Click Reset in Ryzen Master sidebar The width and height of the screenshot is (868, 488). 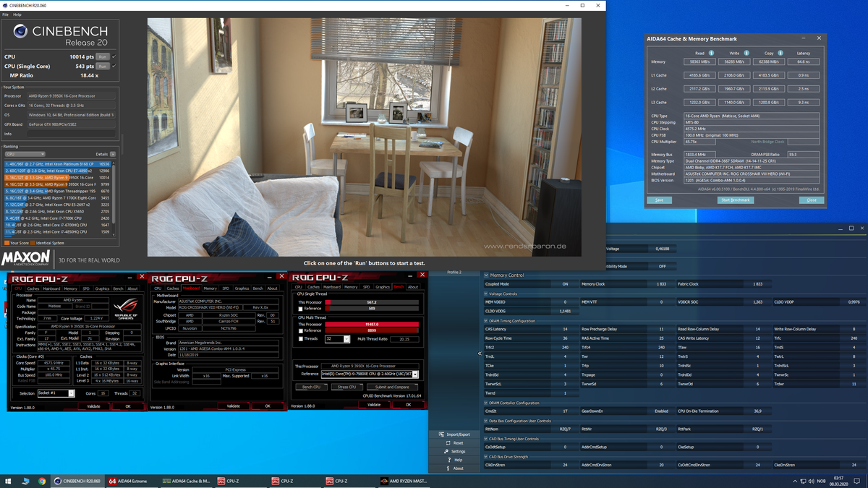coord(454,443)
